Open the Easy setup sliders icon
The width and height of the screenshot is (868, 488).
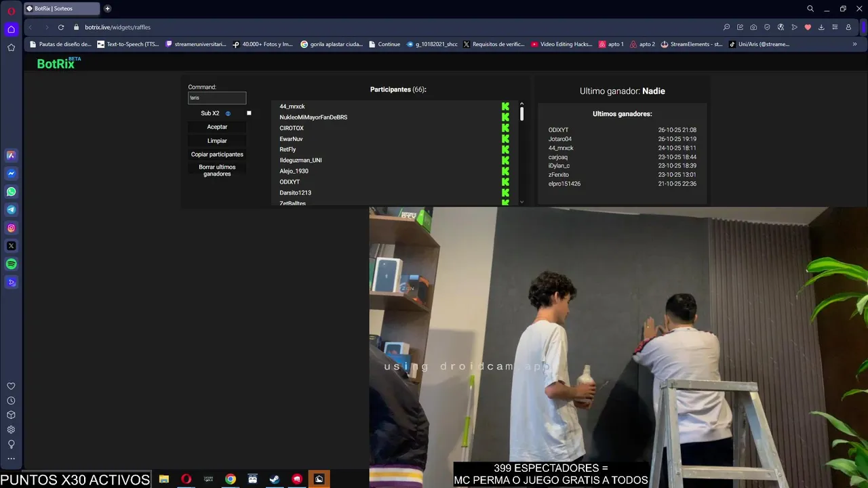click(835, 27)
